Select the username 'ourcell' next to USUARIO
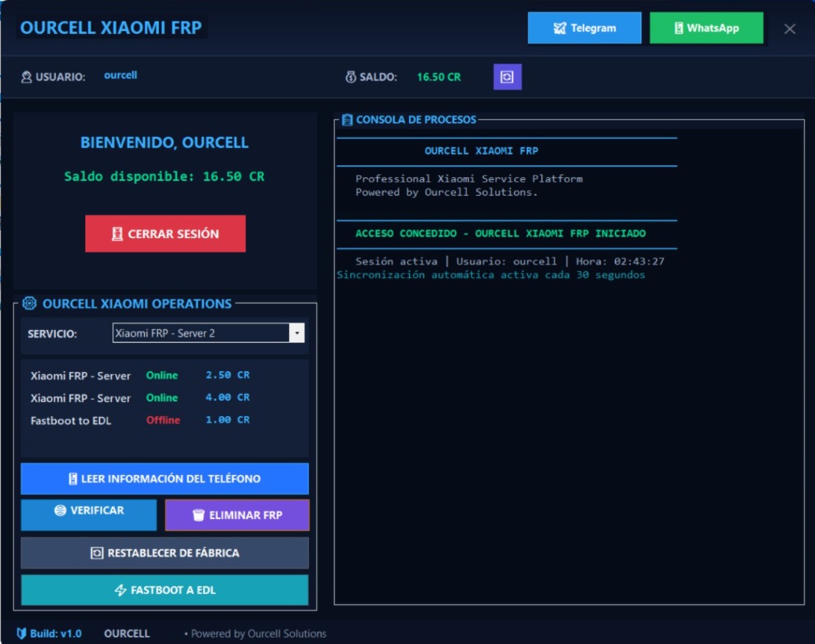The width and height of the screenshot is (815, 644). click(x=121, y=75)
